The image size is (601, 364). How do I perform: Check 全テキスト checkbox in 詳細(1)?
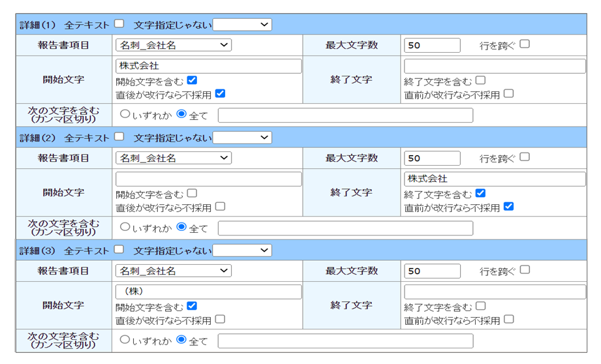[x=119, y=24]
